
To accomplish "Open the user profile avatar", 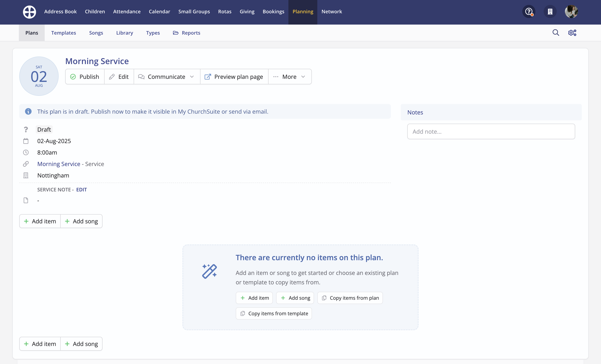I will 571,11.
